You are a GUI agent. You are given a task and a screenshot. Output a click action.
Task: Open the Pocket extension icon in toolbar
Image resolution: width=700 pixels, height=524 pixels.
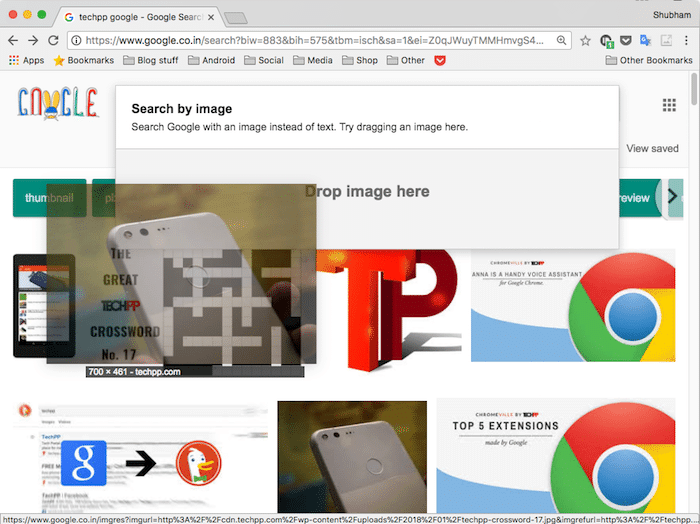[626, 41]
